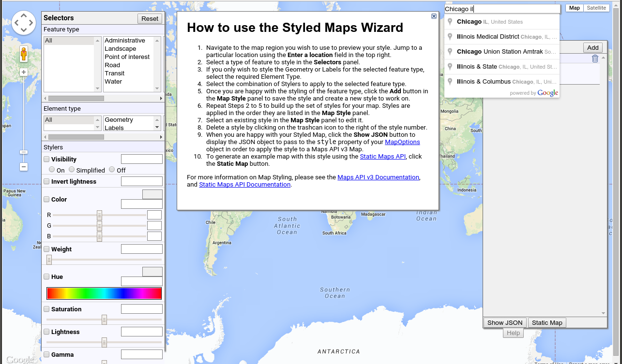The image size is (622, 364).
Task: Switch to the Satellite view tab
Action: tap(596, 8)
